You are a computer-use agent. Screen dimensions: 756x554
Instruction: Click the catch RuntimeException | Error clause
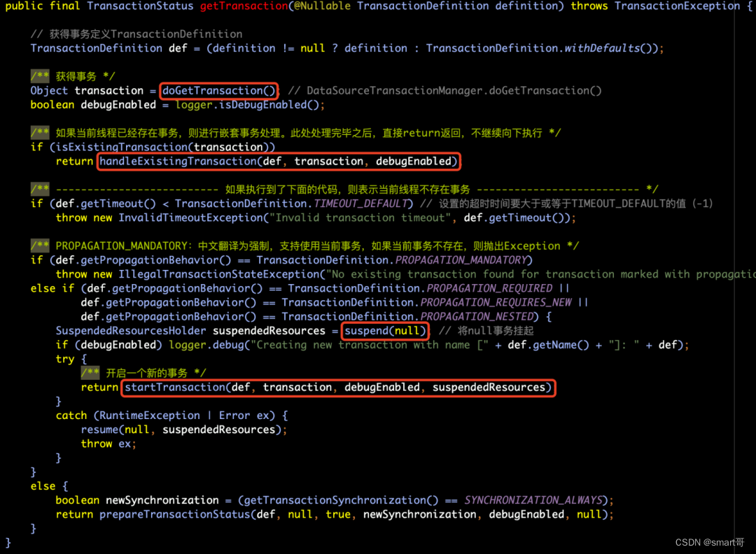[x=171, y=415]
